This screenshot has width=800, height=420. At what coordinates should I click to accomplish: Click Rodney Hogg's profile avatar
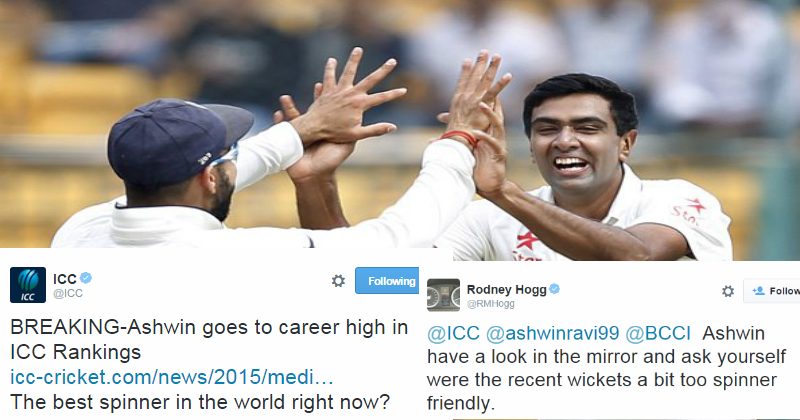[x=443, y=295]
